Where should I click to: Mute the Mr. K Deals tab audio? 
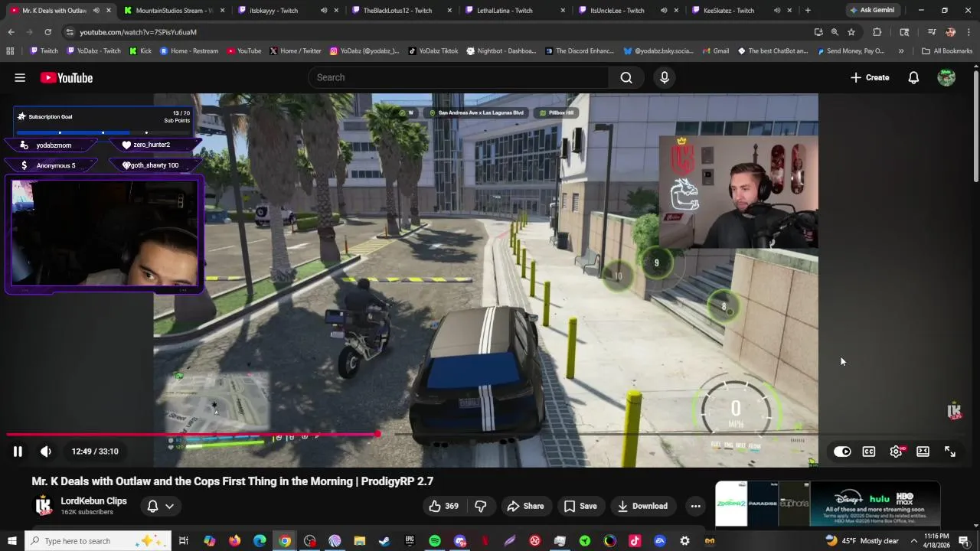point(96,11)
